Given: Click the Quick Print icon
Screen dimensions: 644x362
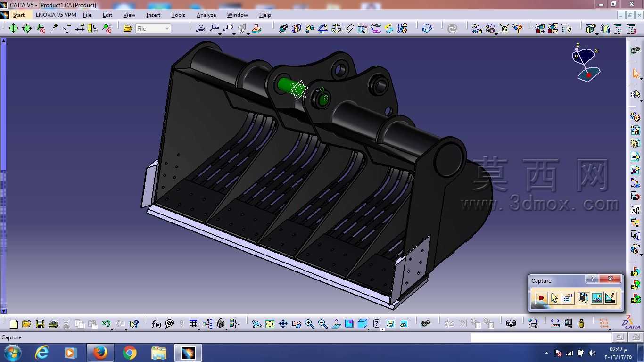Looking at the screenshot, I should tap(53, 324).
